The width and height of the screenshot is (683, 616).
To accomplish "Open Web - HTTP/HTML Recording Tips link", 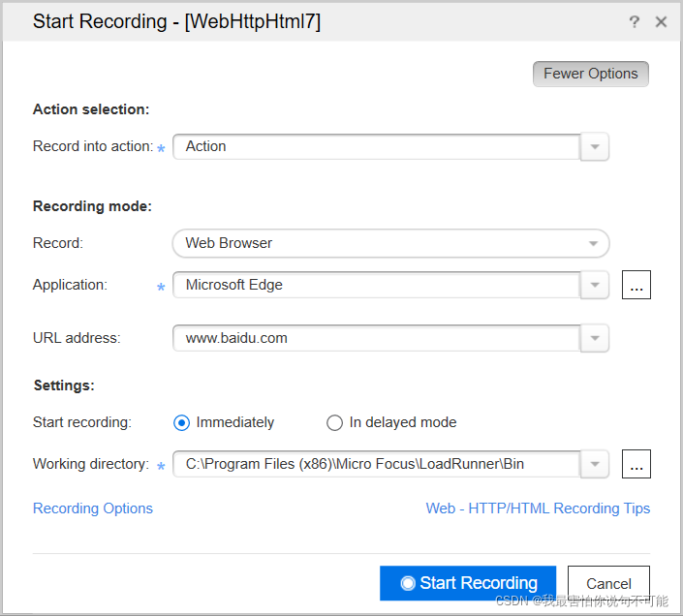I will point(538,508).
